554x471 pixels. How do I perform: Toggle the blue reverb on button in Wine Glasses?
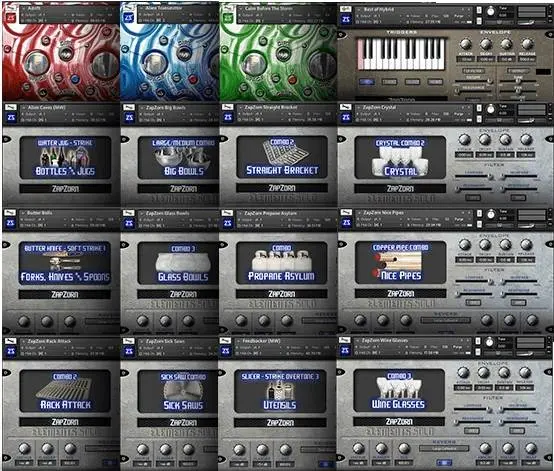444,462
